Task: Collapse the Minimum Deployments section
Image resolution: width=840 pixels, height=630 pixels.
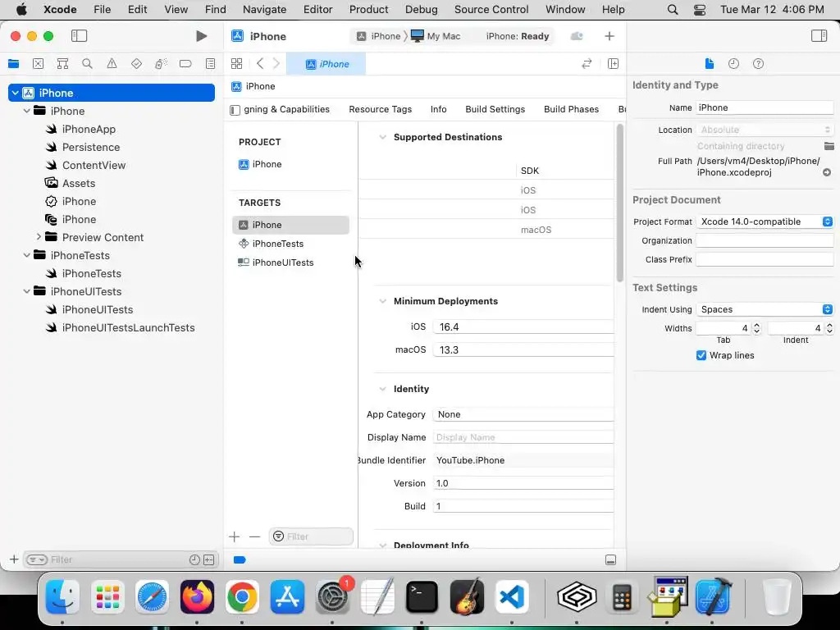Action: click(x=382, y=301)
